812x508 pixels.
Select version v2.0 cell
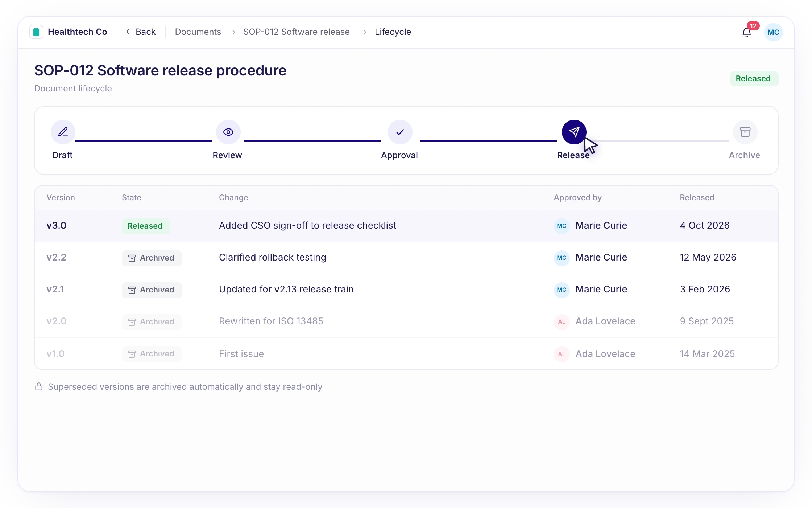tap(56, 321)
